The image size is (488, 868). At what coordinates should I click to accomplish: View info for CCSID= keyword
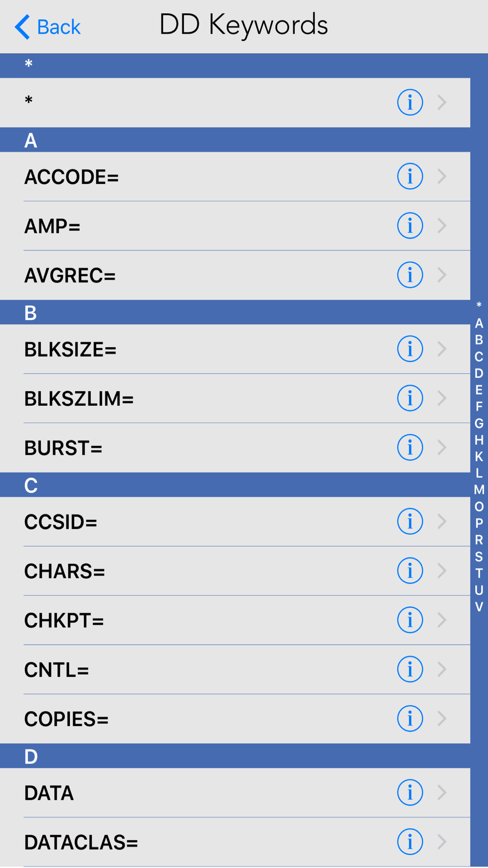(x=410, y=521)
